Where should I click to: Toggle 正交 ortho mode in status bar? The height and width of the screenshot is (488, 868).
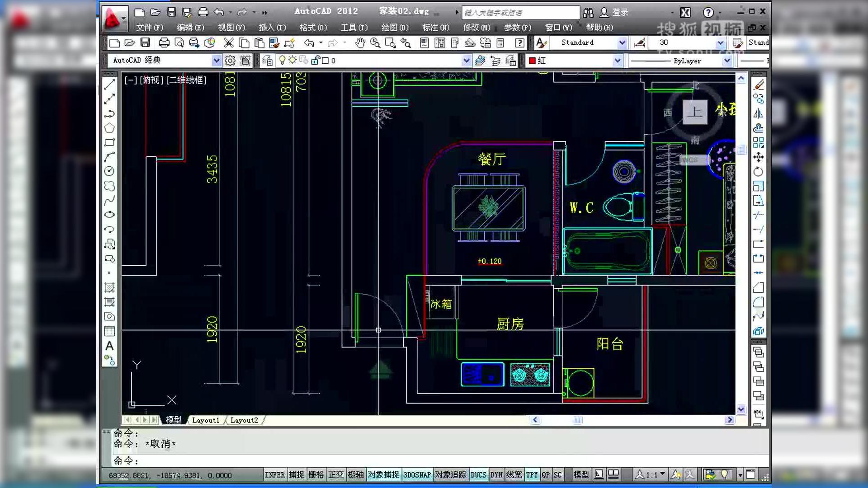click(x=336, y=475)
